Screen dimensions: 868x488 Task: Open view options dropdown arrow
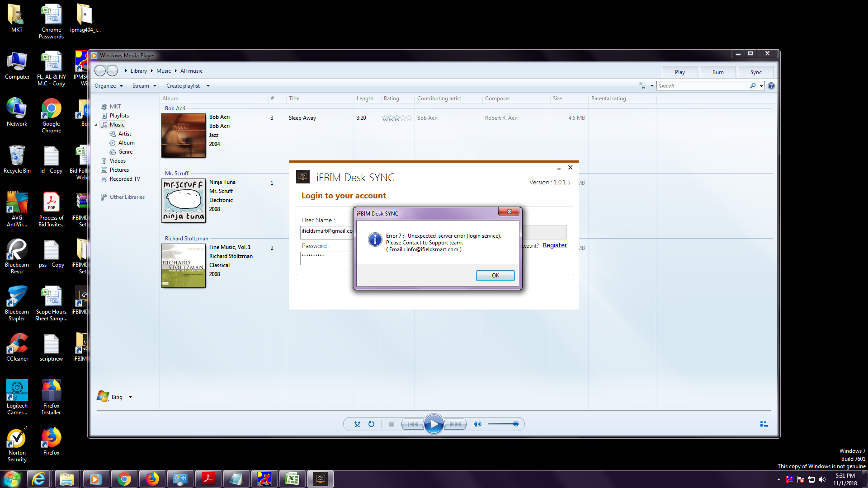[x=652, y=86]
